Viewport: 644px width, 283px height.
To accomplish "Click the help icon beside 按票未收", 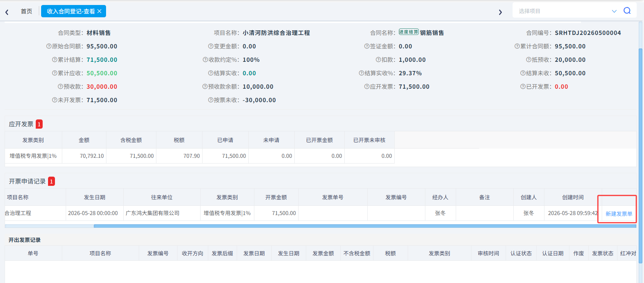I will click(x=211, y=100).
